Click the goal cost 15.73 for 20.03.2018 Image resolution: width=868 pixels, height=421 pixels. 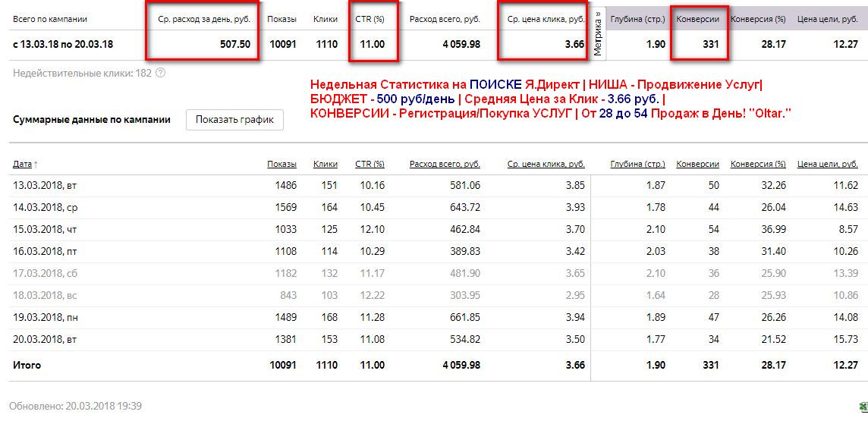point(847,341)
